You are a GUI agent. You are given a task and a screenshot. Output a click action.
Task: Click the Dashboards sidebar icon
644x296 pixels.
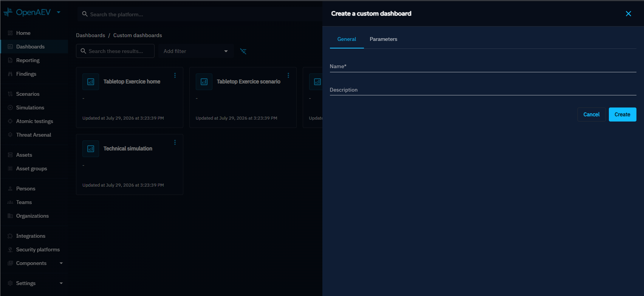[10, 47]
